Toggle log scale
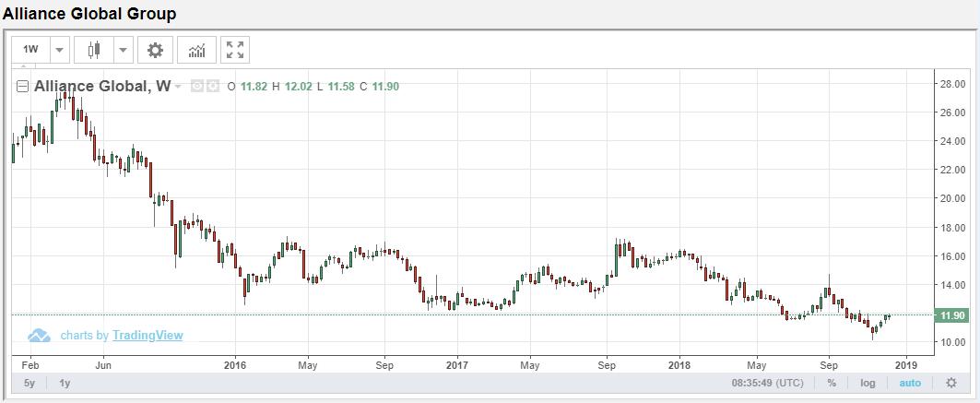The image size is (980, 403). click(868, 383)
